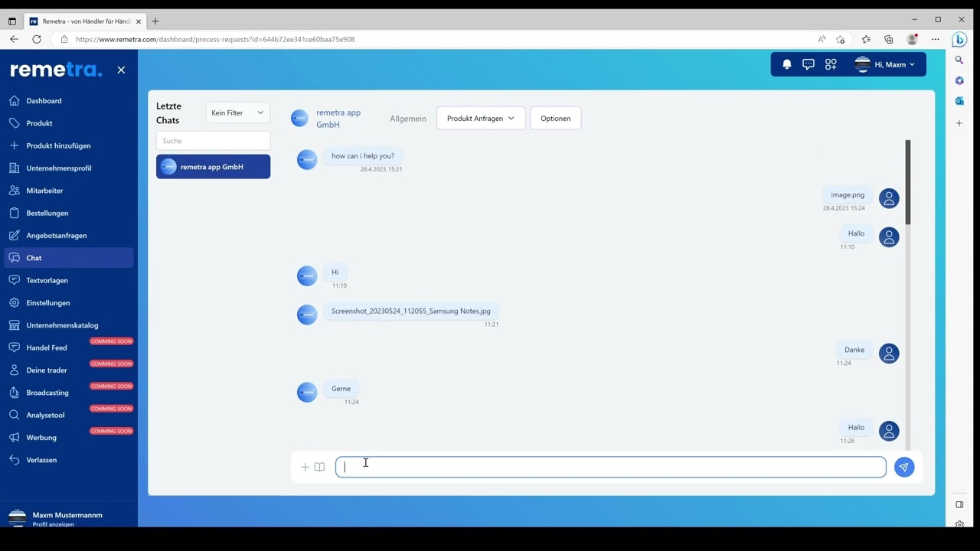Click the Optionen button
The image size is (980, 551).
[x=555, y=118]
